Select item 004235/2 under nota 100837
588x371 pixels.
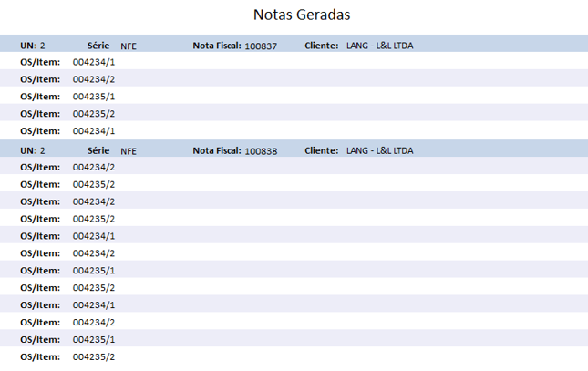pyautogui.click(x=94, y=114)
